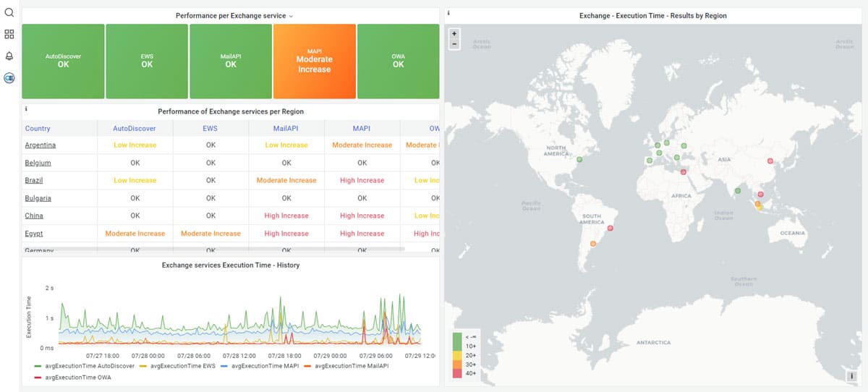Click Argentina MAPI Moderate Increase cell

(362, 145)
